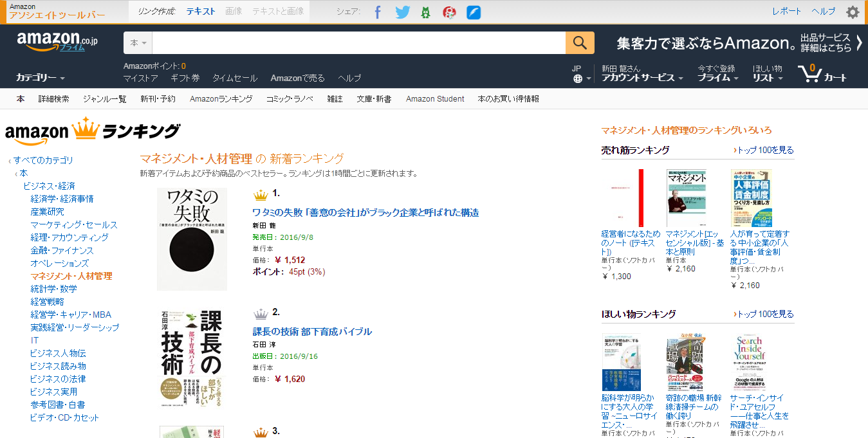
Task: Select 経営戦略 category
Action: [47, 302]
